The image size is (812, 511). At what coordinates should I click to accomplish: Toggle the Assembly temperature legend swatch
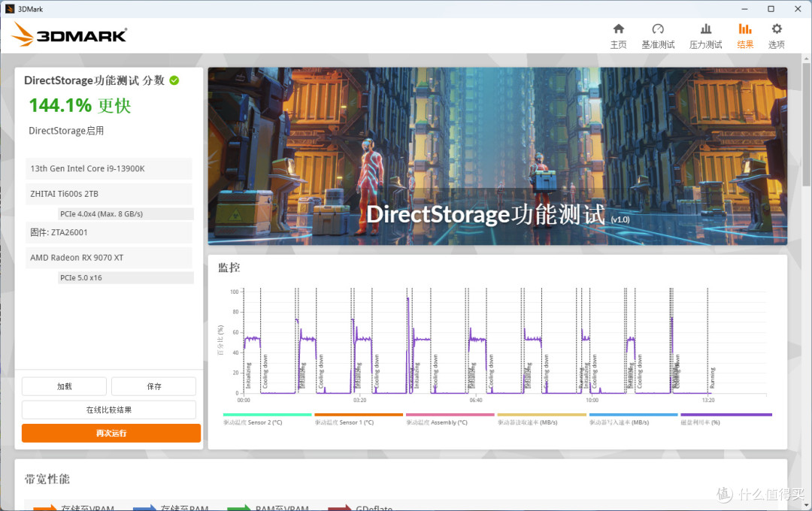point(450,415)
